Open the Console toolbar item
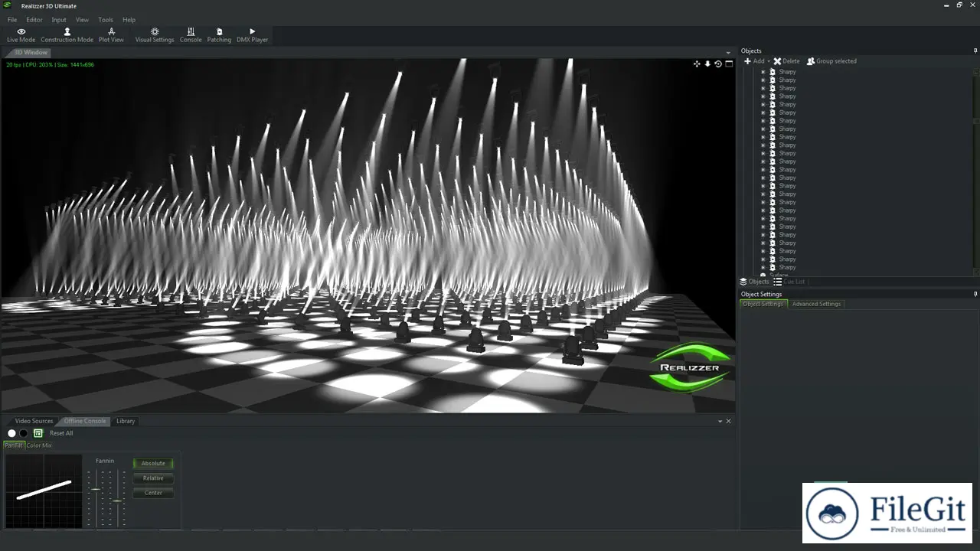 pyautogui.click(x=191, y=35)
